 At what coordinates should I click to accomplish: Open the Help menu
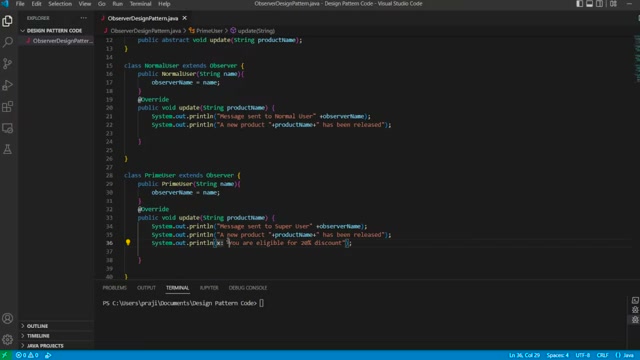tap(164, 4)
